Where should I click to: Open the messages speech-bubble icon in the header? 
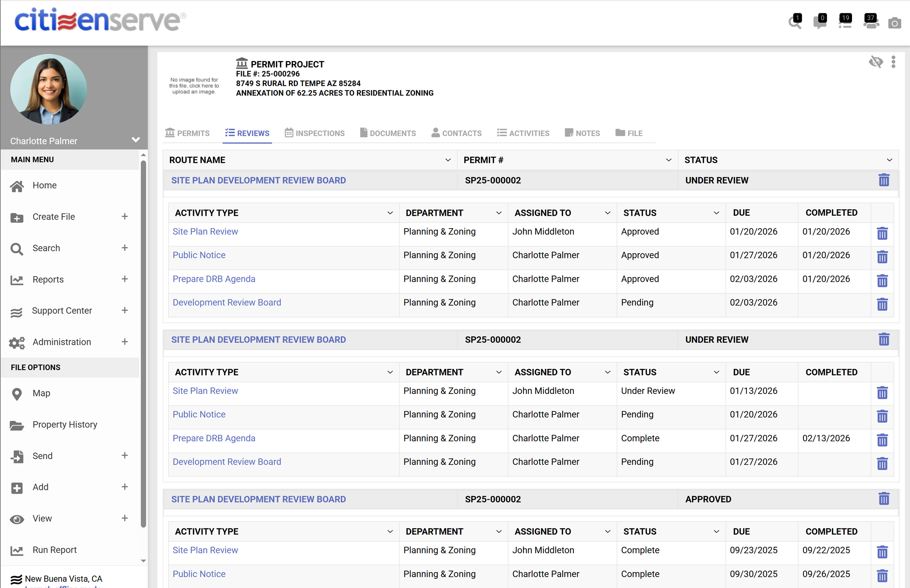click(820, 23)
